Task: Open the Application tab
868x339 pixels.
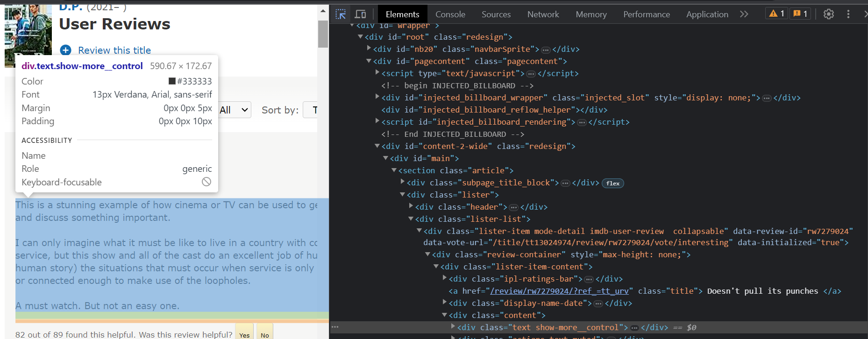Action: tap(707, 14)
